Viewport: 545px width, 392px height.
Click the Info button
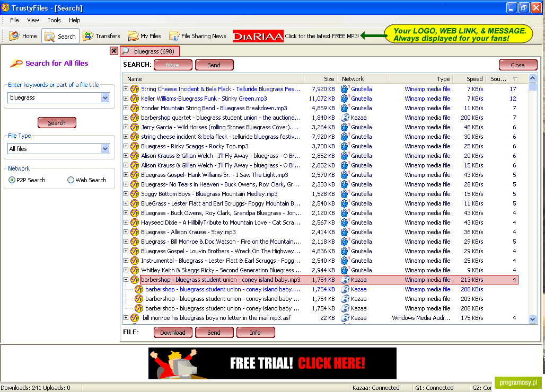click(256, 332)
